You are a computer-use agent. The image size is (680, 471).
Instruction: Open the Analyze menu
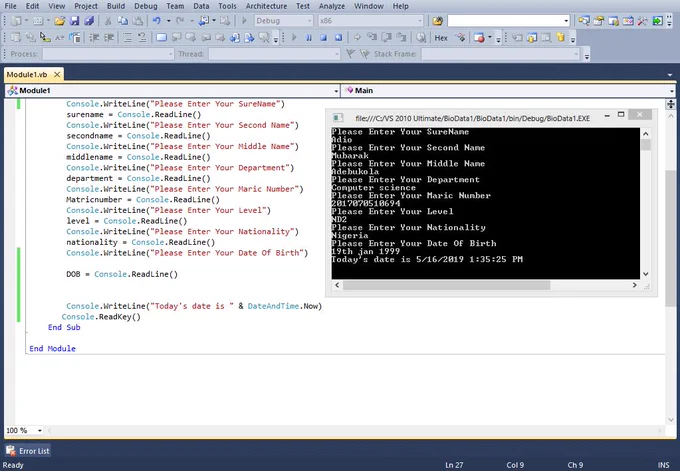point(332,6)
